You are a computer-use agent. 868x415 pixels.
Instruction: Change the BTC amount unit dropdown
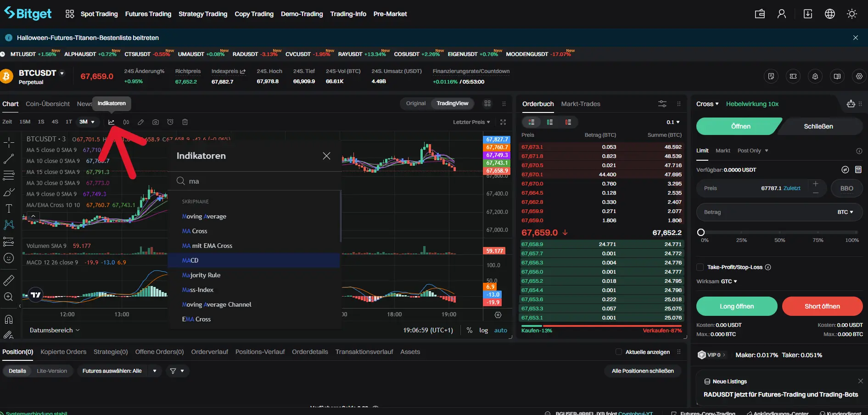click(845, 212)
